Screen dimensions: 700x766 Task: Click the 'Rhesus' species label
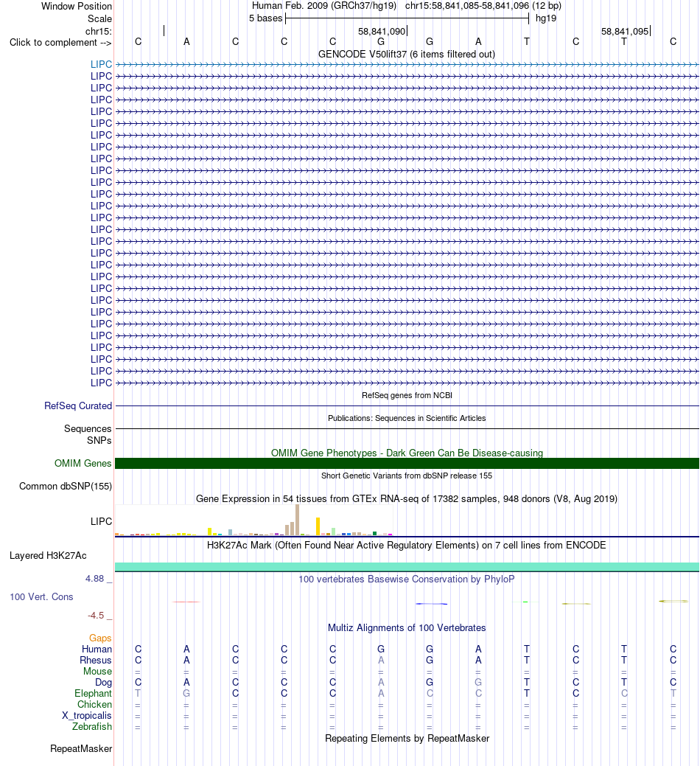[96, 661]
